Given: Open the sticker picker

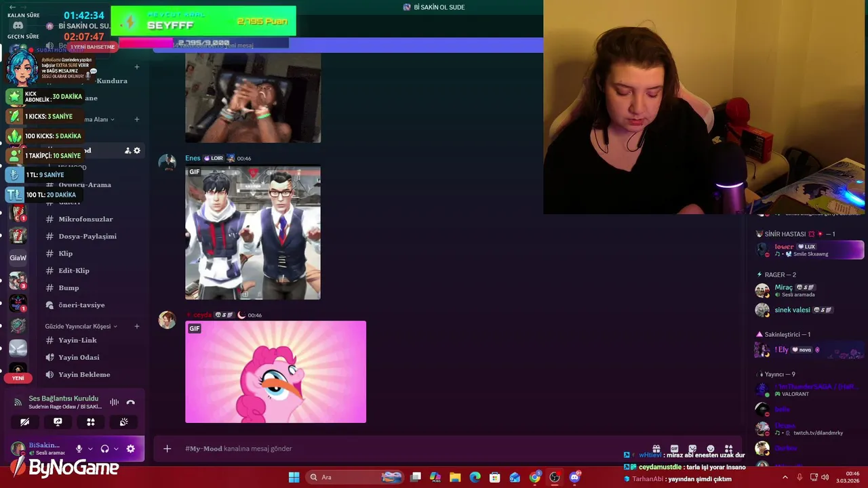Looking at the screenshot, I should tap(692, 449).
